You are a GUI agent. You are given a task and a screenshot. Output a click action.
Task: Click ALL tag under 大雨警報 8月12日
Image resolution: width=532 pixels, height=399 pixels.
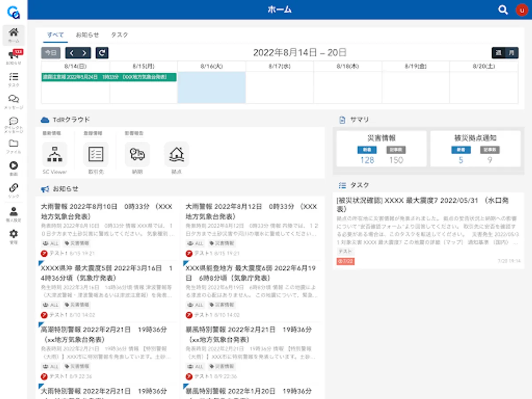coord(196,243)
